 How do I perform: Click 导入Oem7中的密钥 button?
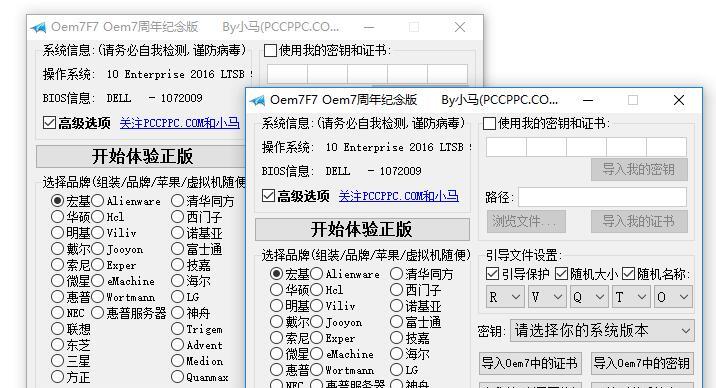(x=642, y=363)
